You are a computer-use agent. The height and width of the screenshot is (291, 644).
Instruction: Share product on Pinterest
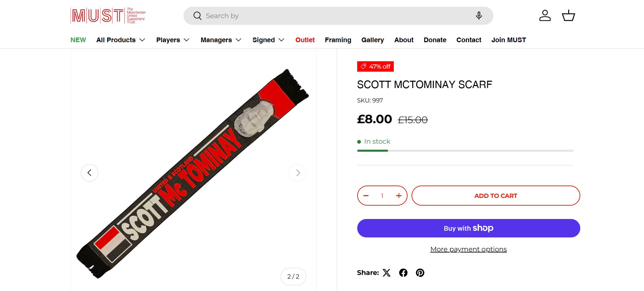click(x=420, y=273)
